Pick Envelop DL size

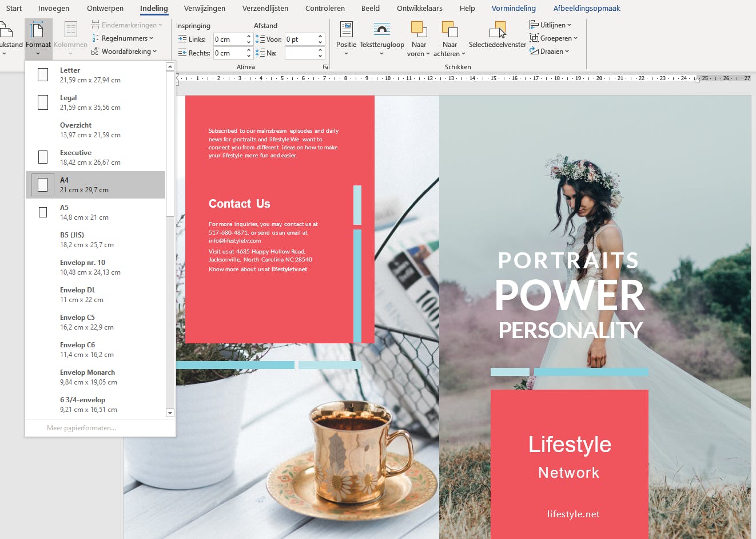(x=96, y=295)
